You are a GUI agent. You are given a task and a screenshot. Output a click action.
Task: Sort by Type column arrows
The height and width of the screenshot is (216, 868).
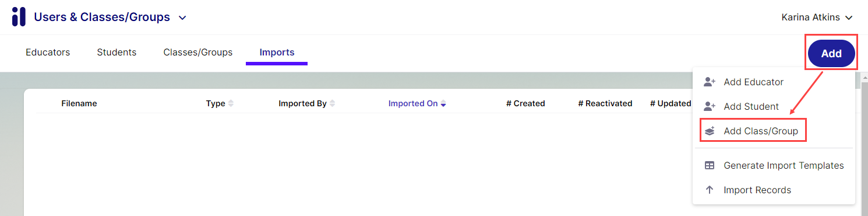231,103
